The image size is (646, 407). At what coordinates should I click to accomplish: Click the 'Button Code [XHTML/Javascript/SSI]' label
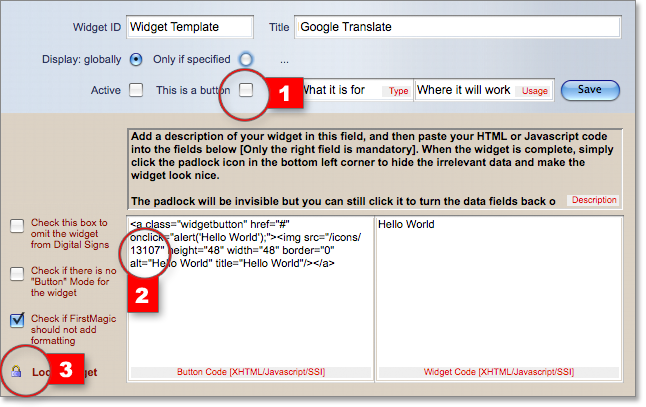[251, 372]
